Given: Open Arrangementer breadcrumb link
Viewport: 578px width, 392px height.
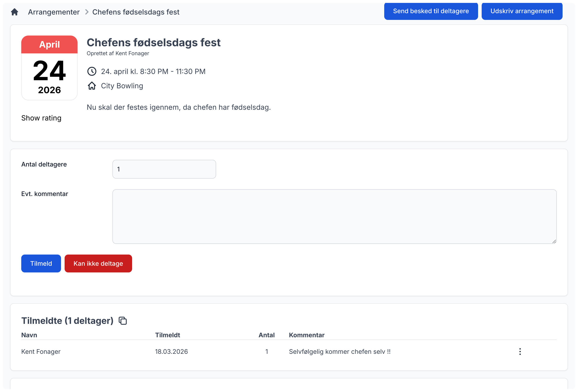Looking at the screenshot, I should click(x=54, y=12).
